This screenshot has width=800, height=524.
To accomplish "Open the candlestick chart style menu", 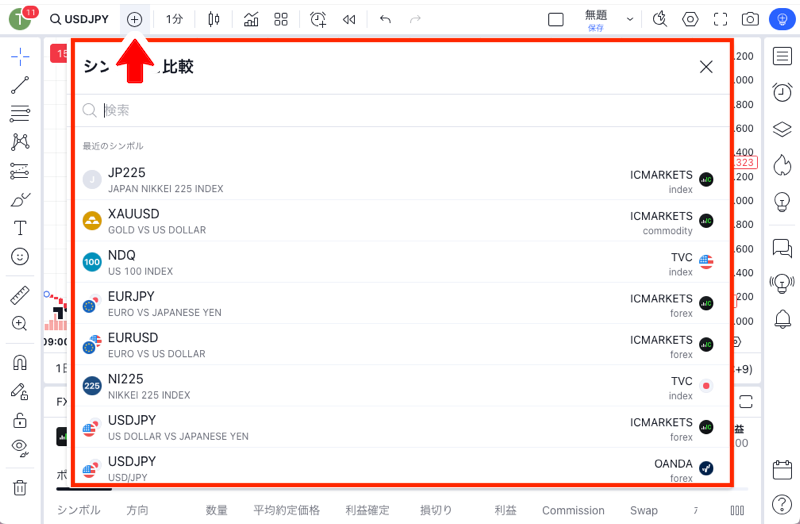I will tap(214, 19).
